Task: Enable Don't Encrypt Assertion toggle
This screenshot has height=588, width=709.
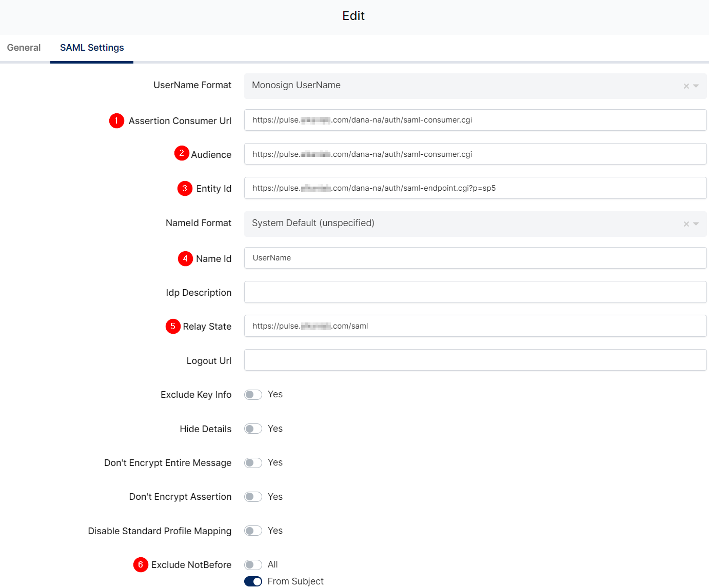Action: pos(253,497)
